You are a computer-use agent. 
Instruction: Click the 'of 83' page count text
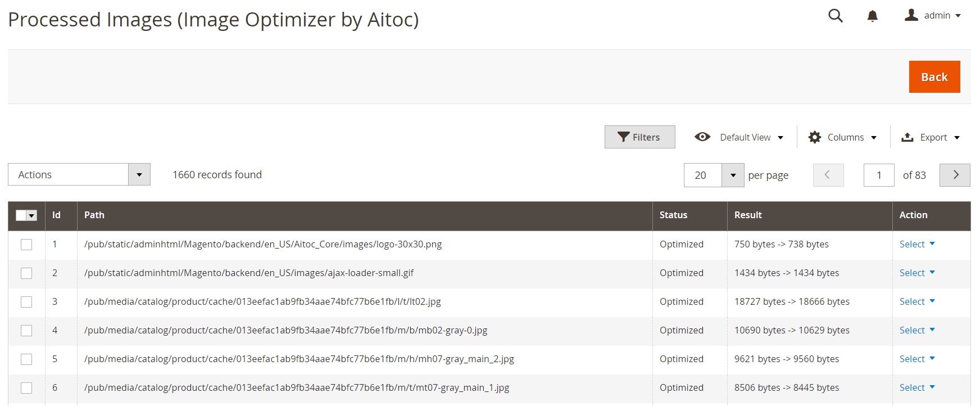point(914,175)
